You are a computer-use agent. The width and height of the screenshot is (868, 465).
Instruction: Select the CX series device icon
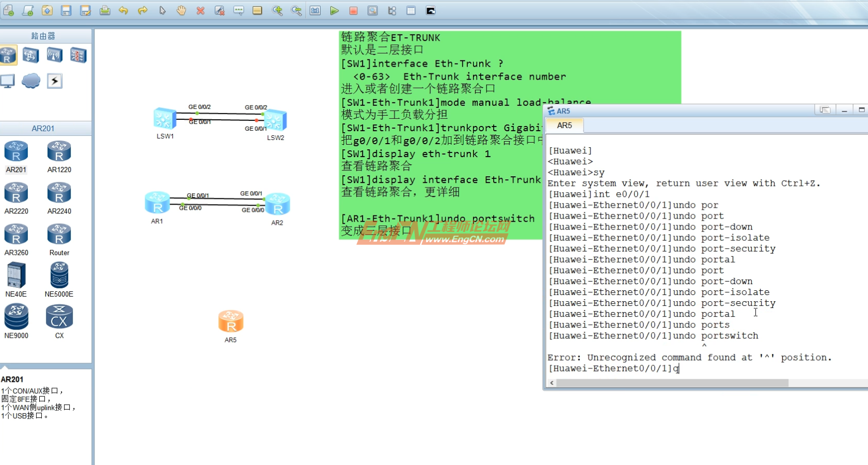[58, 316]
